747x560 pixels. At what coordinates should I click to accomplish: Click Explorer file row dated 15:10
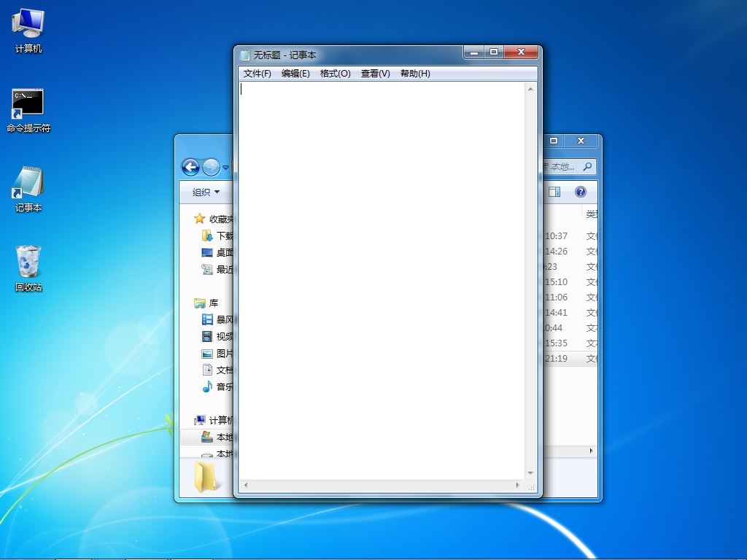[570, 282]
